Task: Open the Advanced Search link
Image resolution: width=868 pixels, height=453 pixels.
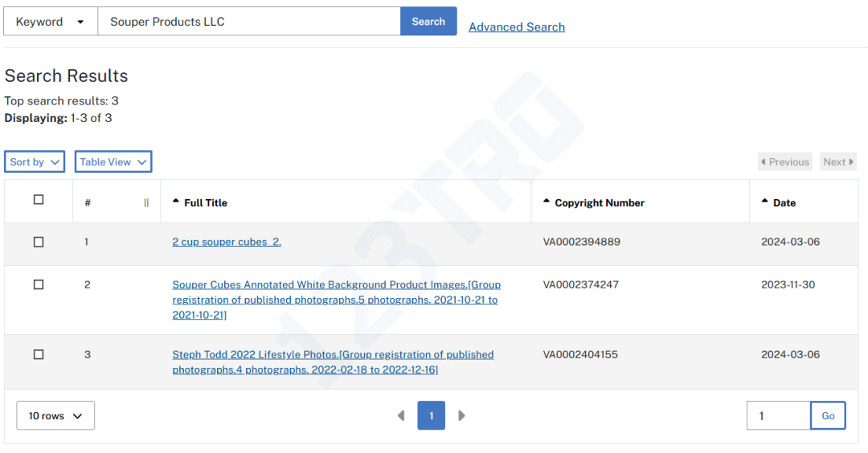Action: tap(517, 27)
